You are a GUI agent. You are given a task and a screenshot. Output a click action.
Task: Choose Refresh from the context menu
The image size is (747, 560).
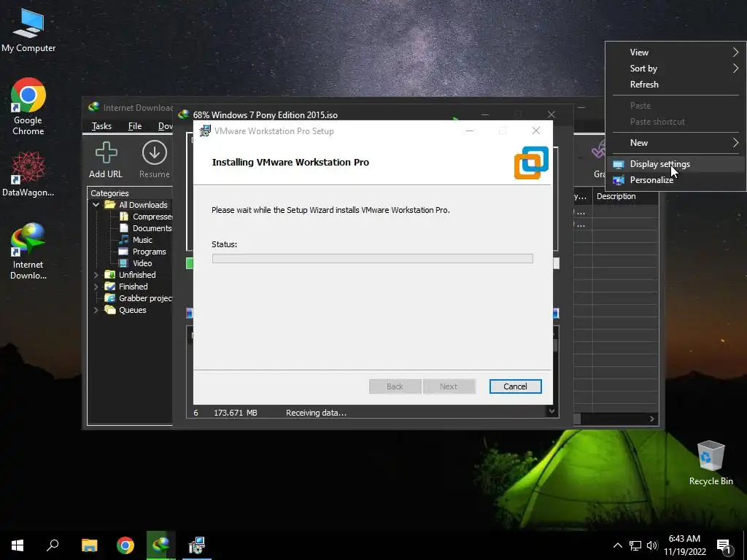(x=676, y=85)
